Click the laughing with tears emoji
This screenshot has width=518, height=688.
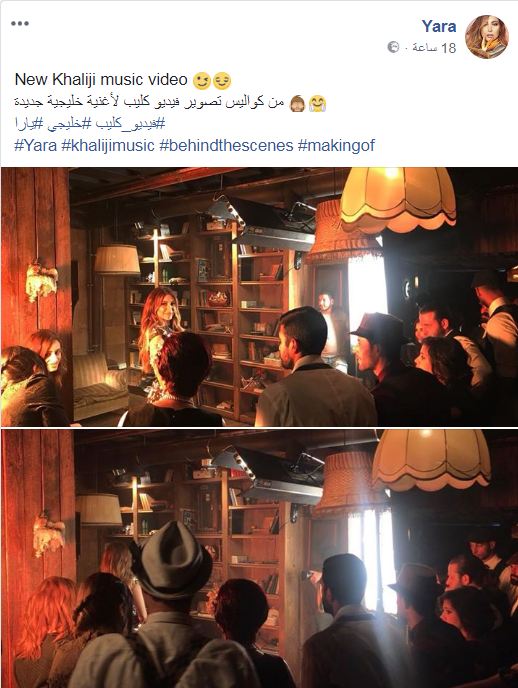click(317, 104)
